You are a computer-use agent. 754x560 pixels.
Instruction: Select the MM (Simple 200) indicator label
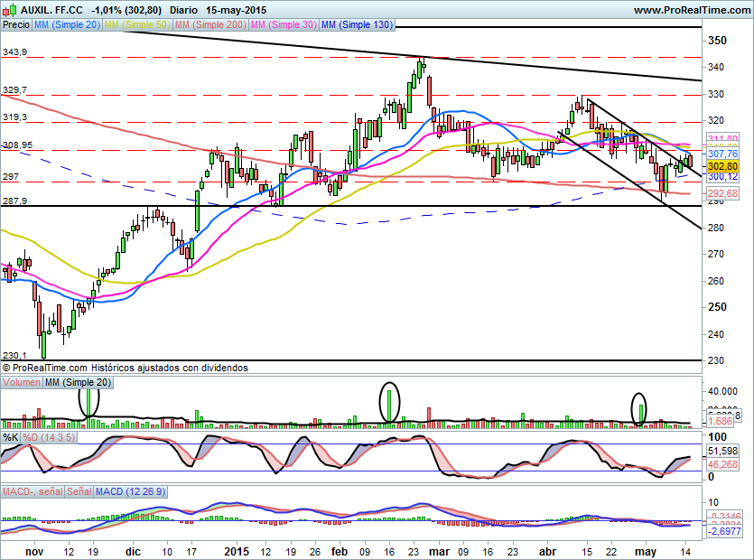click(210, 25)
